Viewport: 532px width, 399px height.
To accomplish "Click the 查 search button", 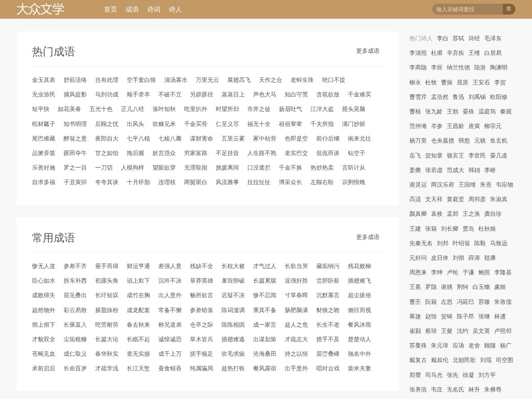I will pyautogui.click(x=509, y=9).
